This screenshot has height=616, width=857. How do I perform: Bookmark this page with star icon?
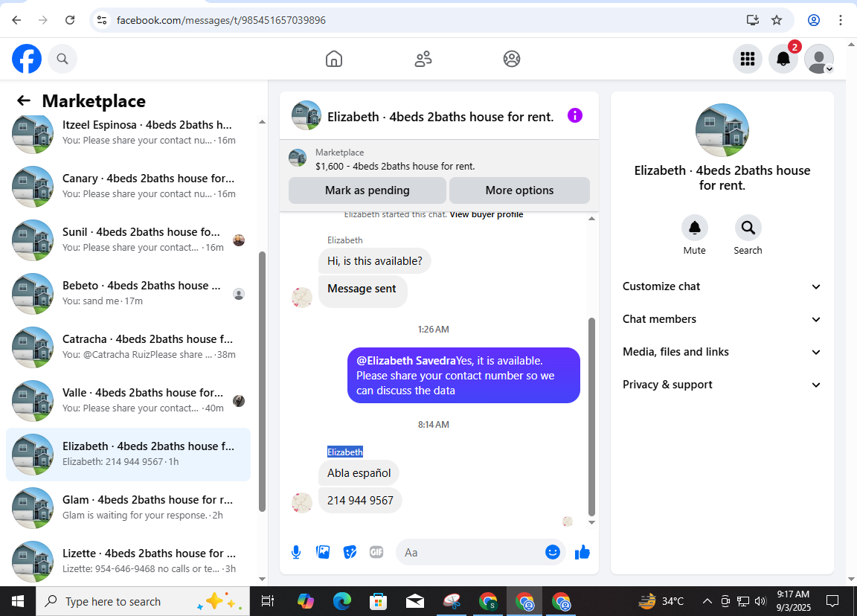[x=777, y=20]
